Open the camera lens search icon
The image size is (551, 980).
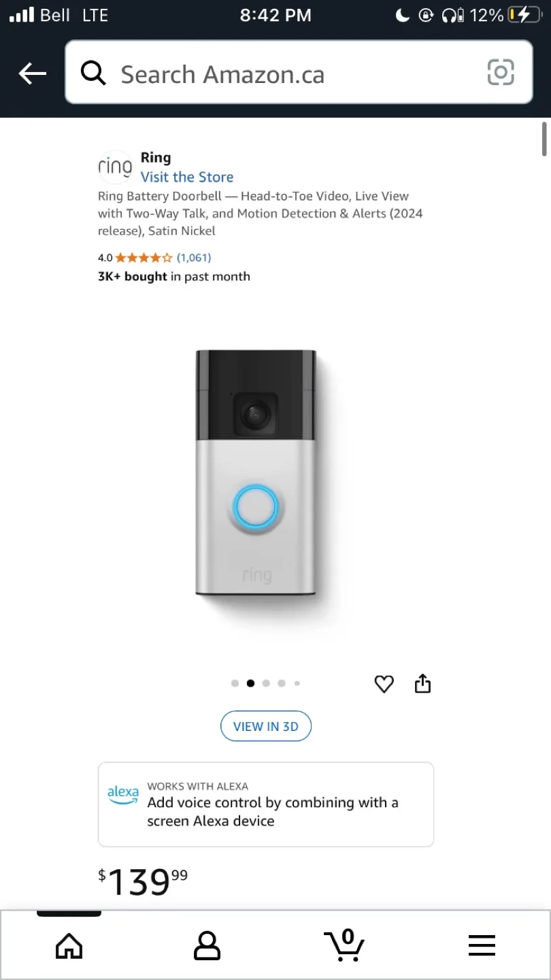click(x=501, y=72)
